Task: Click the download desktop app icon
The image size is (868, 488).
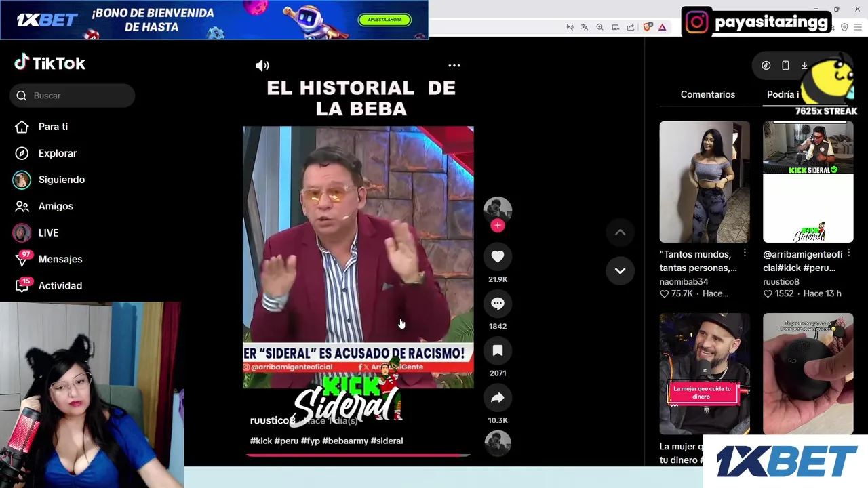Action: click(x=804, y=66)
